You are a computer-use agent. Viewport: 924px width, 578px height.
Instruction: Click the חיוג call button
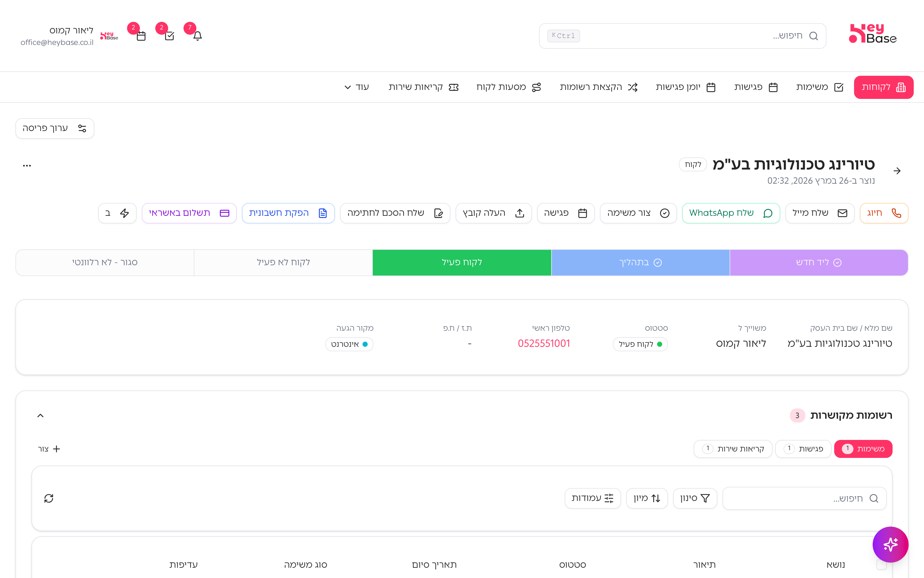pos(884,213)
